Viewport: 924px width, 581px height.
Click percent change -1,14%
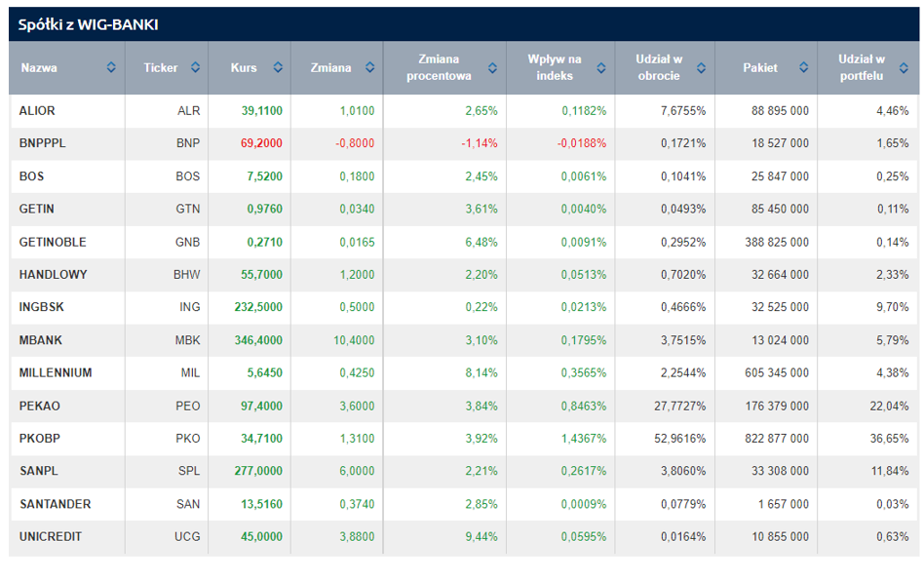click(480, 143)
